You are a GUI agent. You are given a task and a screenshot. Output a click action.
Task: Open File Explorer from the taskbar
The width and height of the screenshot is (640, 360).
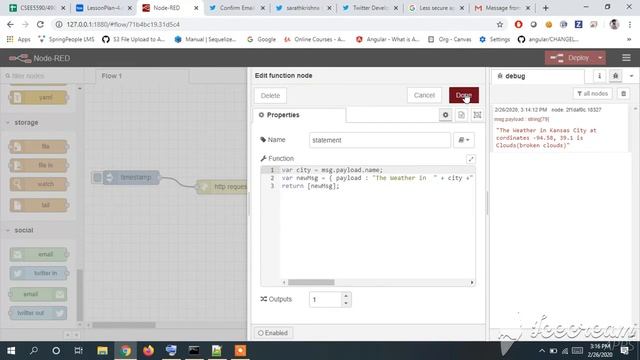(102, 351)
